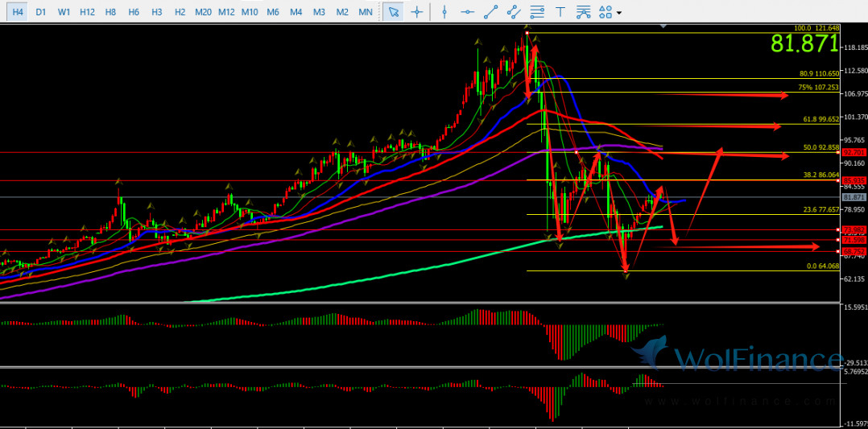This screenshot has height=429, width=868.
Task: Set timeframe to H2
Action: pyautogui.click(x=180, y=12)
